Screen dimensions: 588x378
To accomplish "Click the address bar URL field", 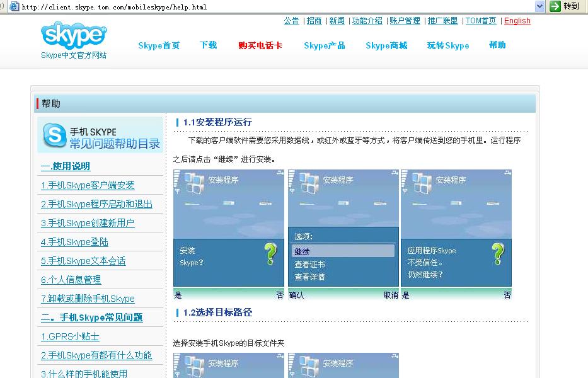I will point(277,7).
